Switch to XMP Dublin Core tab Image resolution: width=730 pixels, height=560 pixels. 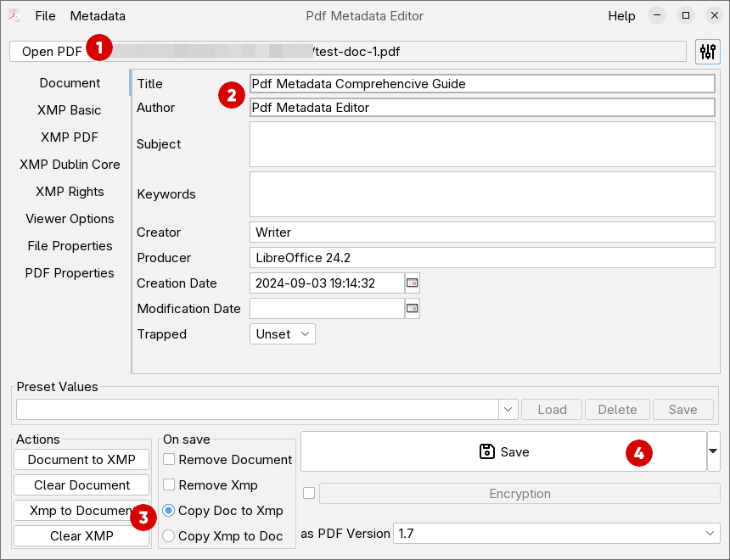click(70, 165)
